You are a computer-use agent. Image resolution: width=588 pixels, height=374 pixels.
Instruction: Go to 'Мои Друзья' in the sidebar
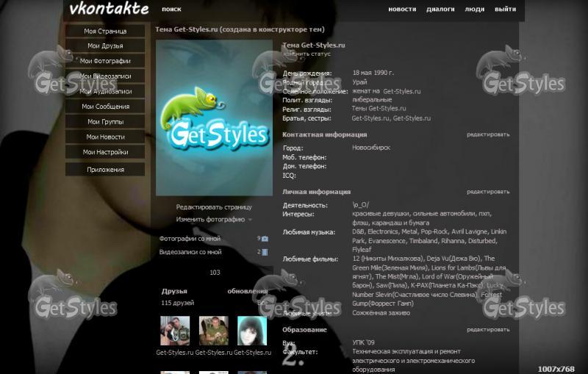(105, 46)
